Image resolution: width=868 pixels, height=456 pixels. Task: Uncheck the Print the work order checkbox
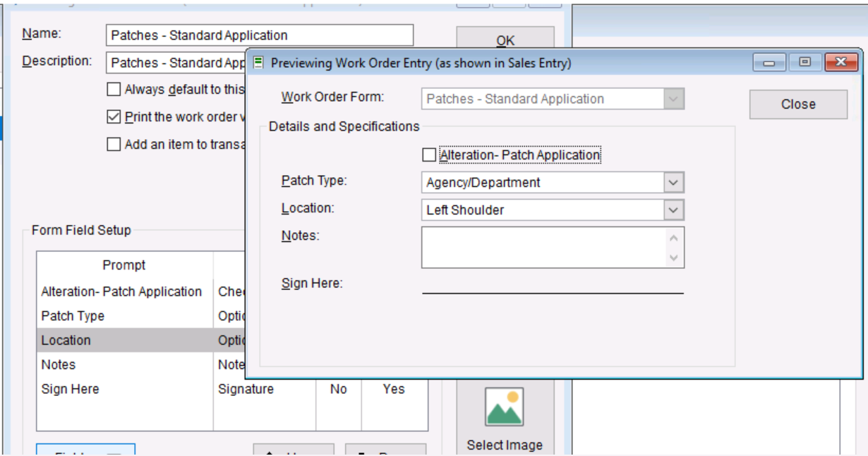click(x=114, y=117)
